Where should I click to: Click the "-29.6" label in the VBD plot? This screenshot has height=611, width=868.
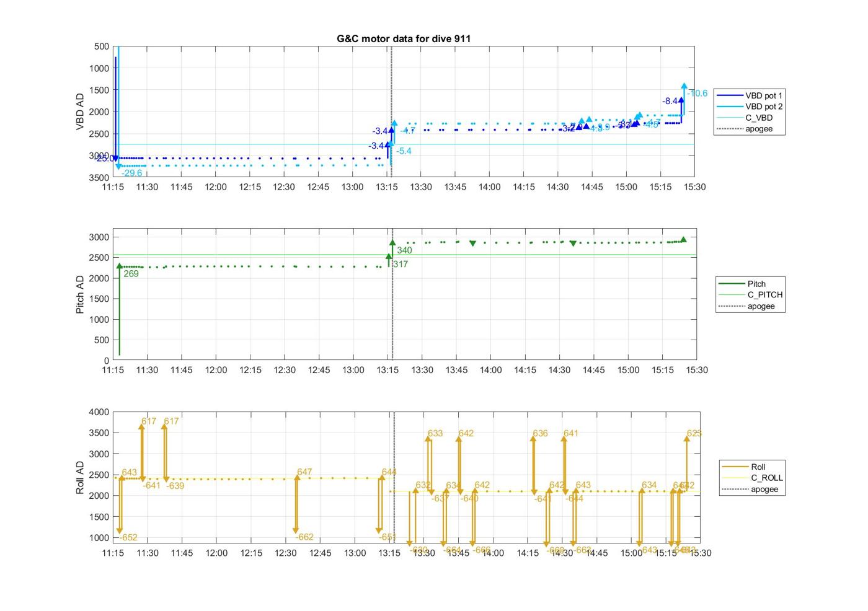(x=132, y=174)
